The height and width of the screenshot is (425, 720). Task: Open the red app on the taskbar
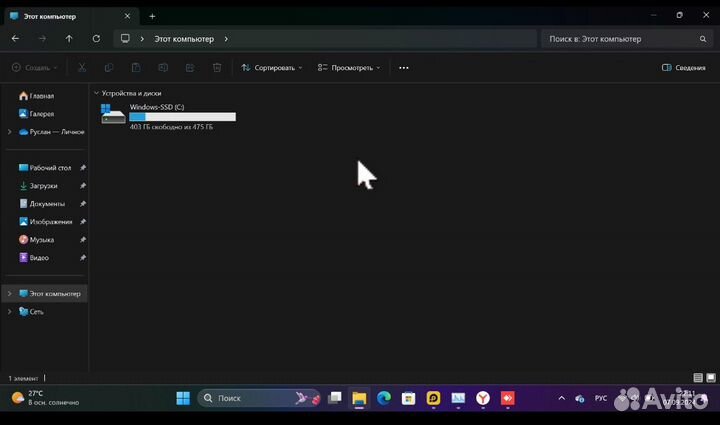pos(507,398)
